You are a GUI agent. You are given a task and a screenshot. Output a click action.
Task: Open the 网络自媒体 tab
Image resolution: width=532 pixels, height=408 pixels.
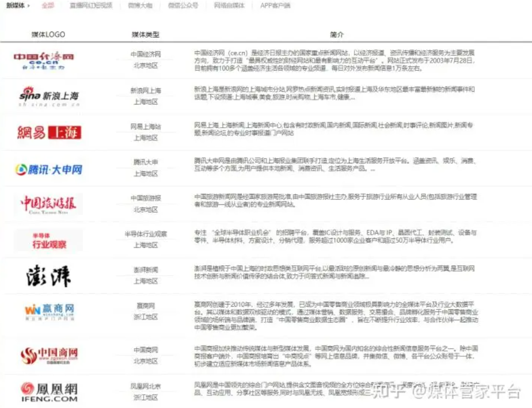(229, 5)
